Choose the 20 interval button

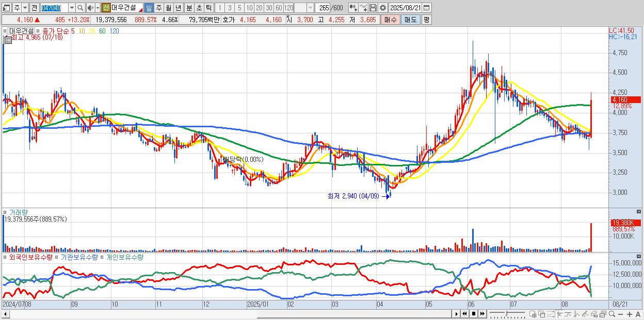pyautogui.click(x=259, y=8)
